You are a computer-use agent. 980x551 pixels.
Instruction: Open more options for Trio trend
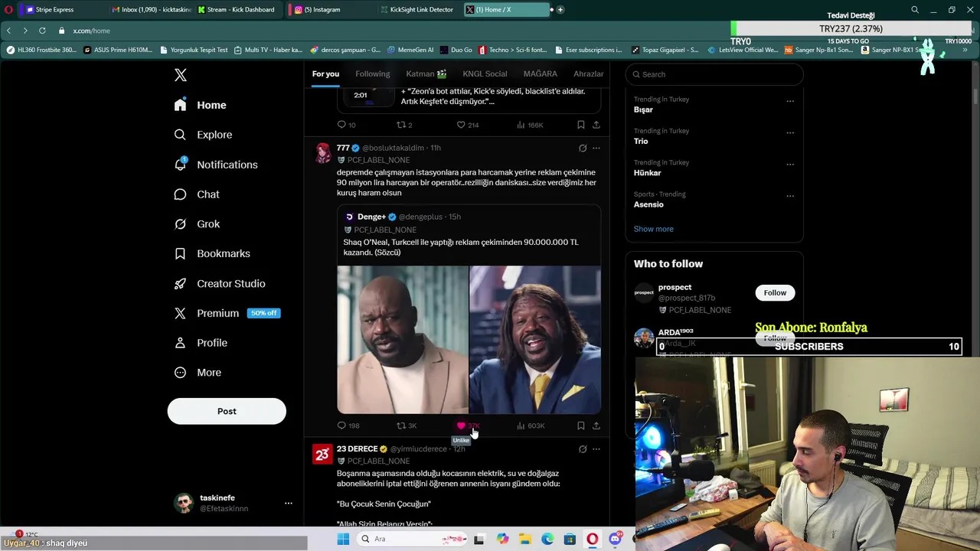(790, 132)
